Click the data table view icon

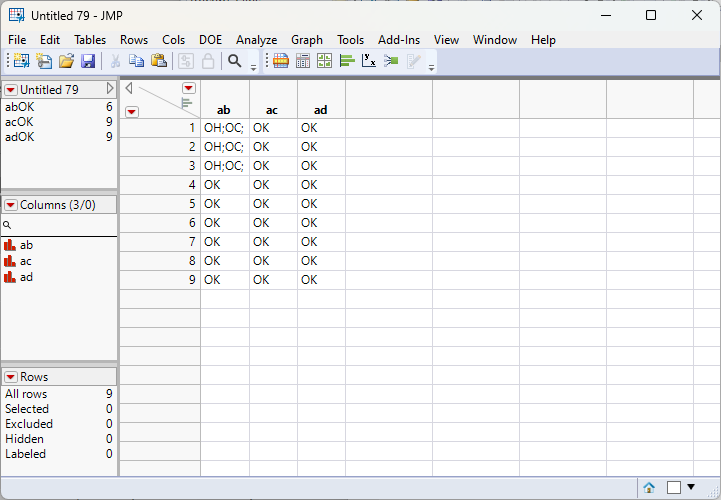(280, 61)
